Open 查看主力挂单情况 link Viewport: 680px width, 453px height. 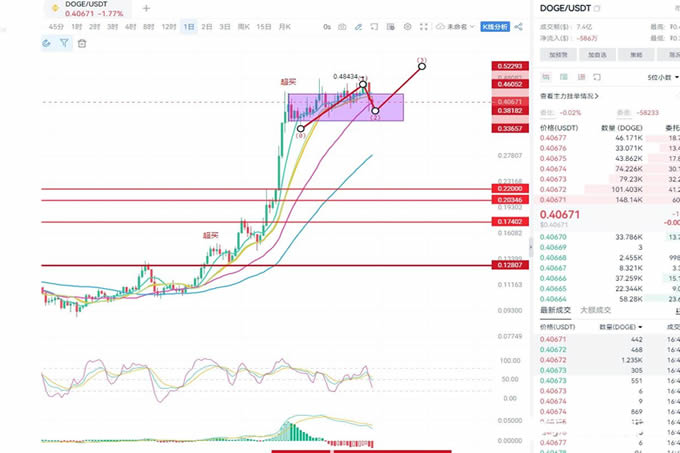[x=569, y=96]
